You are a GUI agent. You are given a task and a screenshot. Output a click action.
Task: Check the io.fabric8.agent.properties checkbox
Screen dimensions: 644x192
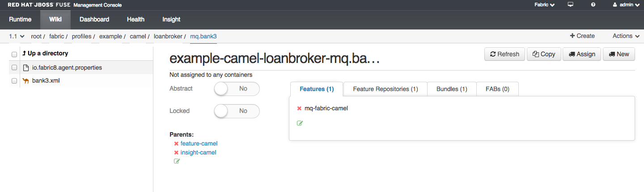click(14, 68)
